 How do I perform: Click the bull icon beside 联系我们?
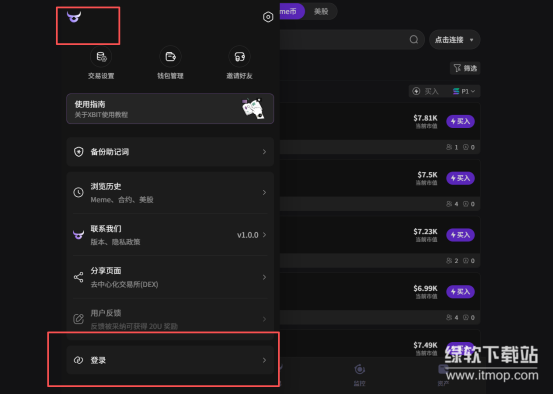(x=78, y=235)
